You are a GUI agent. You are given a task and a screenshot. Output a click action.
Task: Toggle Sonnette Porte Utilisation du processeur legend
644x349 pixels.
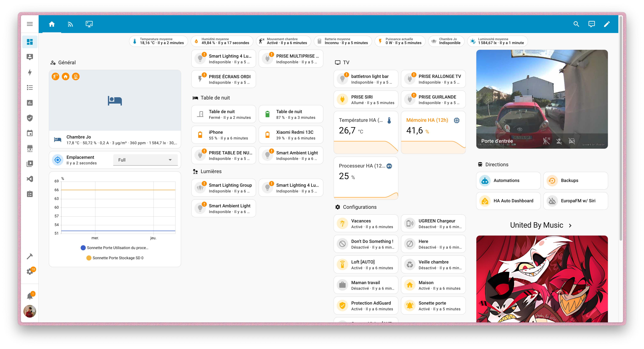(115, 248)
